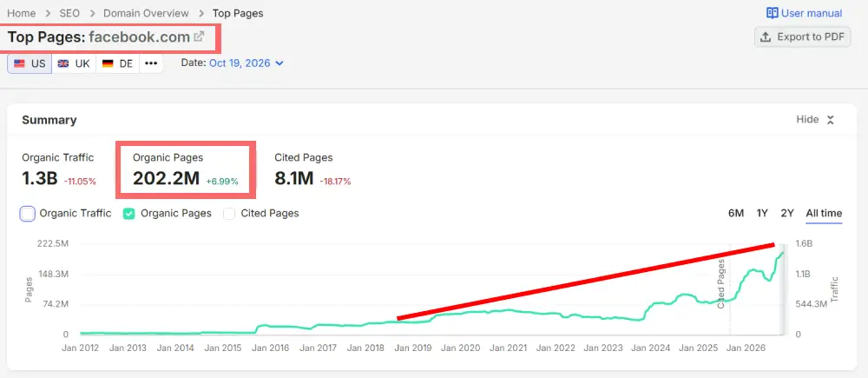Viewport: 868px width, 378px height.
Task: Open the external link icon beside facebook.com
Action: tap(199, 37)
